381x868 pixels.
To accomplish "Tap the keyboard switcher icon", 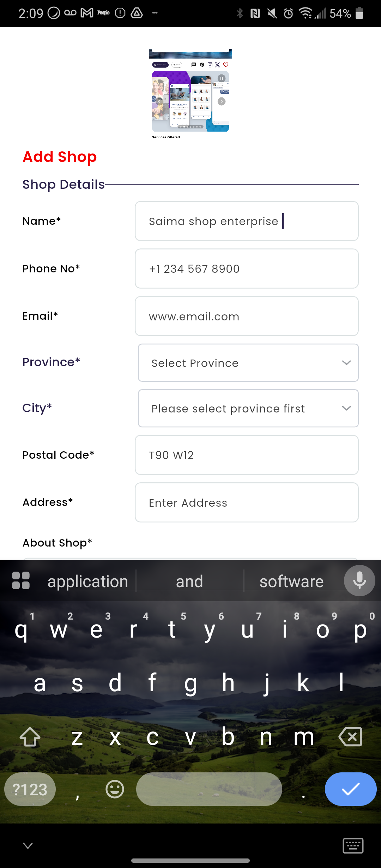I will (353, 846).
